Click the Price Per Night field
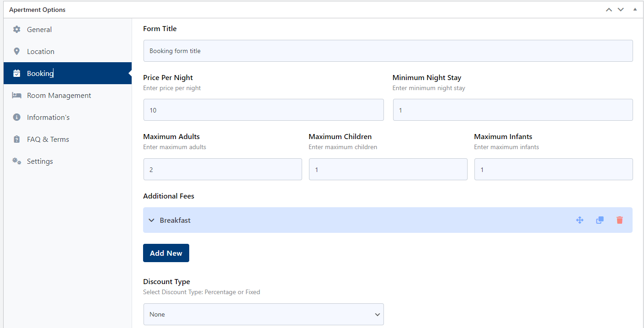 263,110
